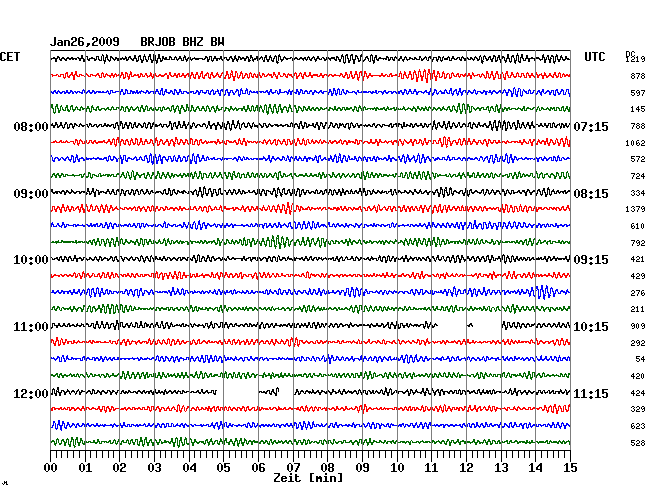The width and height of the screenshot is (650, 494).
Task: Click the DC value "429"
Action: click(638, 276)
